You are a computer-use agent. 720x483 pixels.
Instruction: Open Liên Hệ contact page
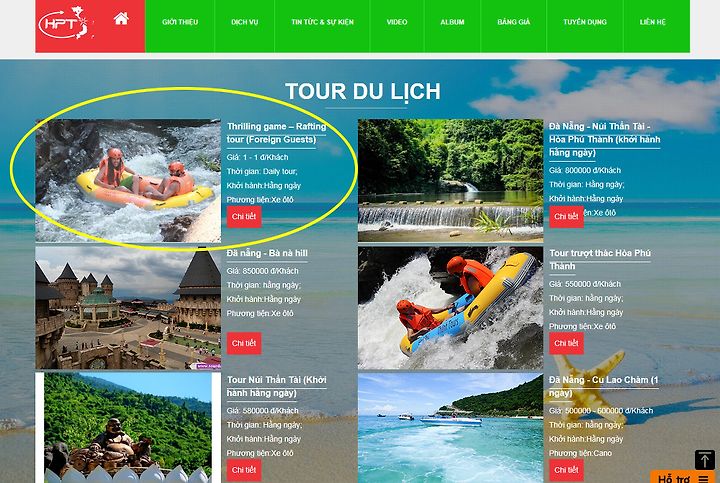point(652,22)
